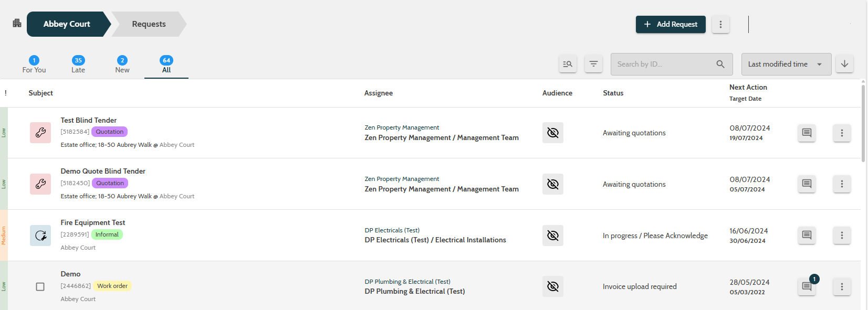Toggle audience visibility for Test Blind Tender
Image resolution: width=868 pixels, height=310 pixels.
point(553,133)
